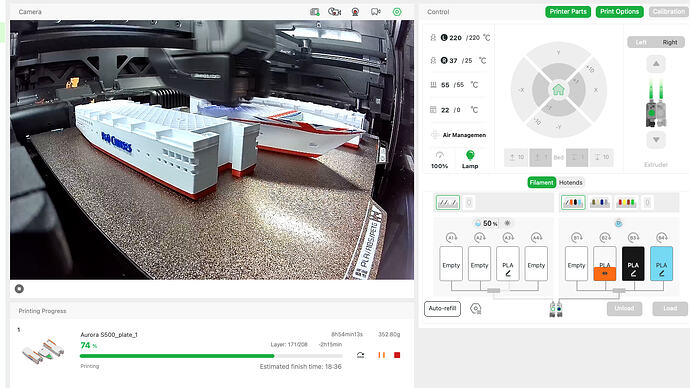Click the AMS drying sun icon
The image size is (690, 388).
click(x=507, y=223)
